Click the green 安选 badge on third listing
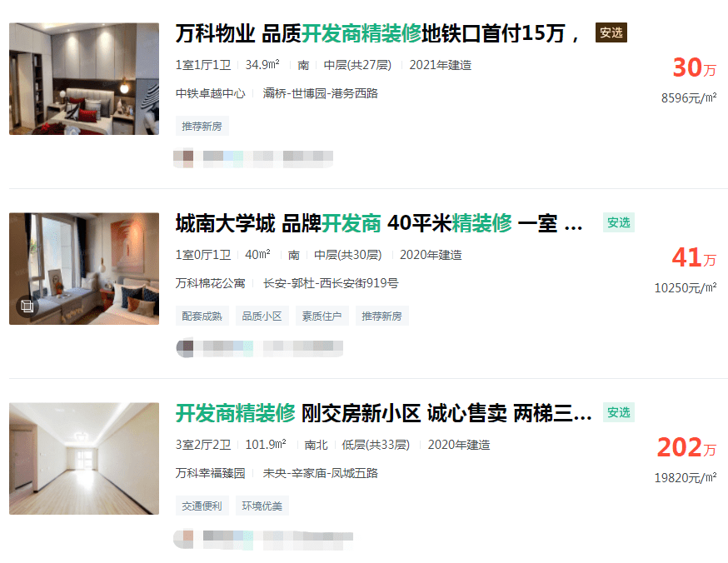Viewport: 728px width, 563px height. point(618,412)
